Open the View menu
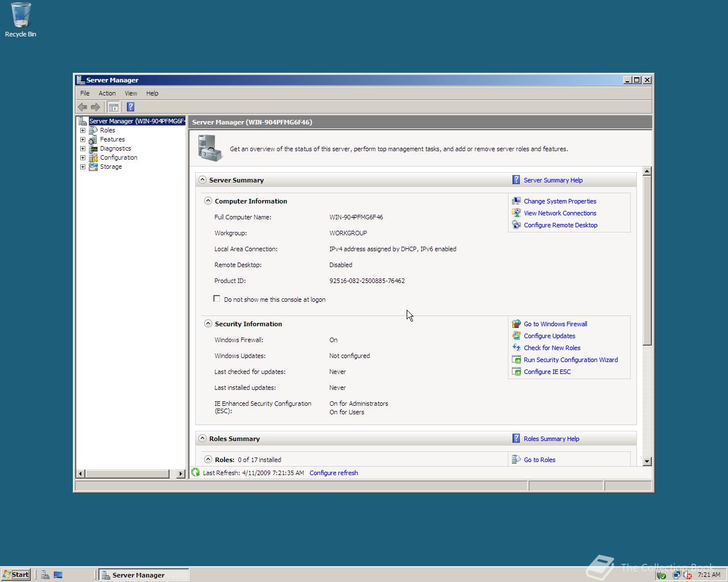This screenshot has width=728, height=582. click(x=131, y=93)
